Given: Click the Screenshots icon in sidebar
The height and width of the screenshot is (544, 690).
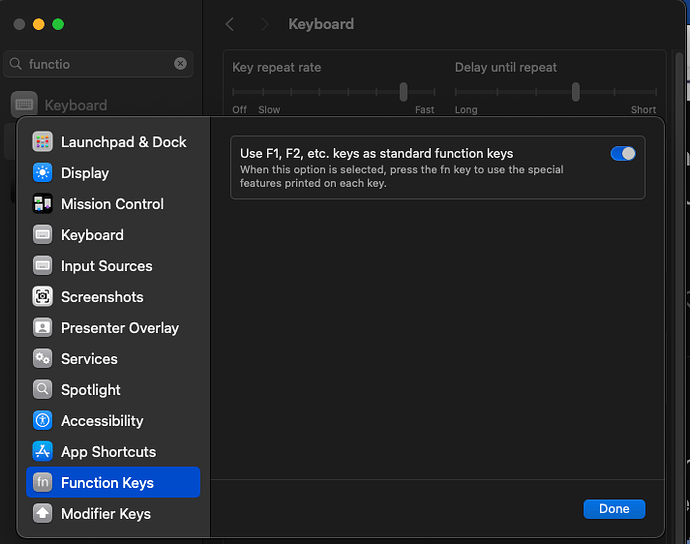Looking at the screenshot, I should click(42, 297).
